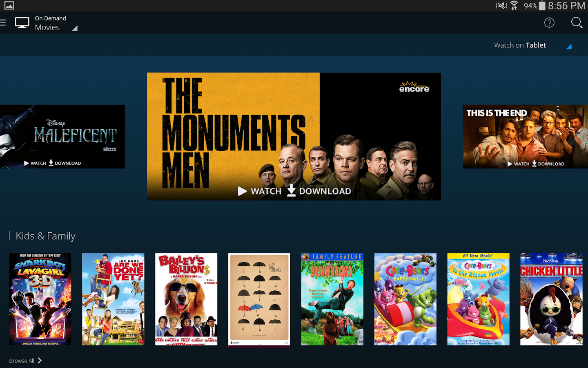Open the Chicken Little poster
Image resolution: width=588 pixels, height=368 pixels.
tap(551, 299)
